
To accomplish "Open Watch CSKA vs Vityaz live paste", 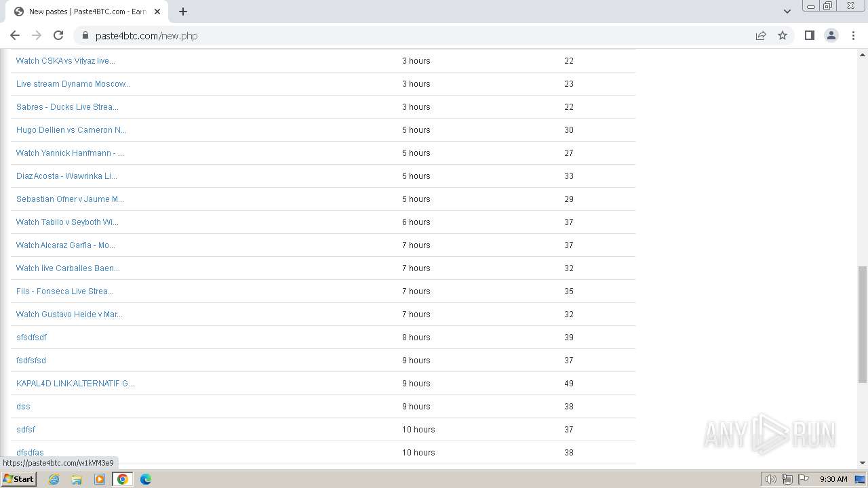I will [66, 61].
